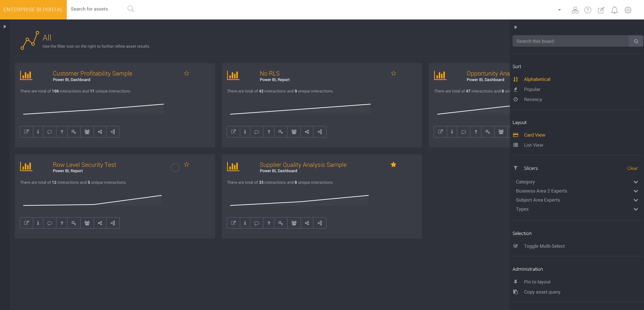Favorite the No RLS report star

[x=394, y=73]
